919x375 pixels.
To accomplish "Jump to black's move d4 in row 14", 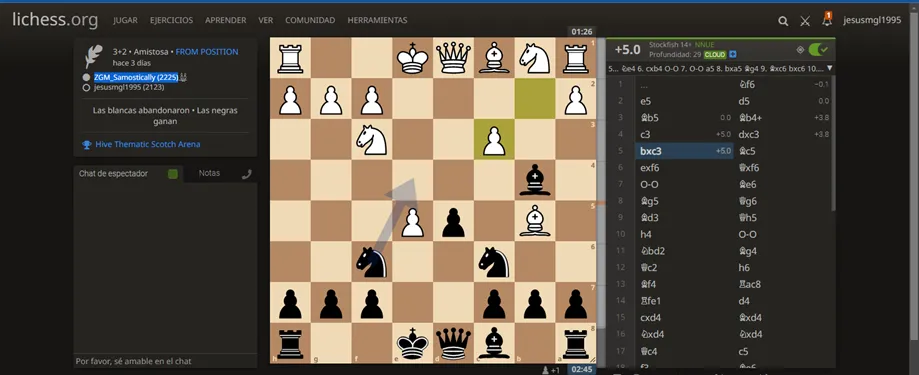I will coord(744,301).
